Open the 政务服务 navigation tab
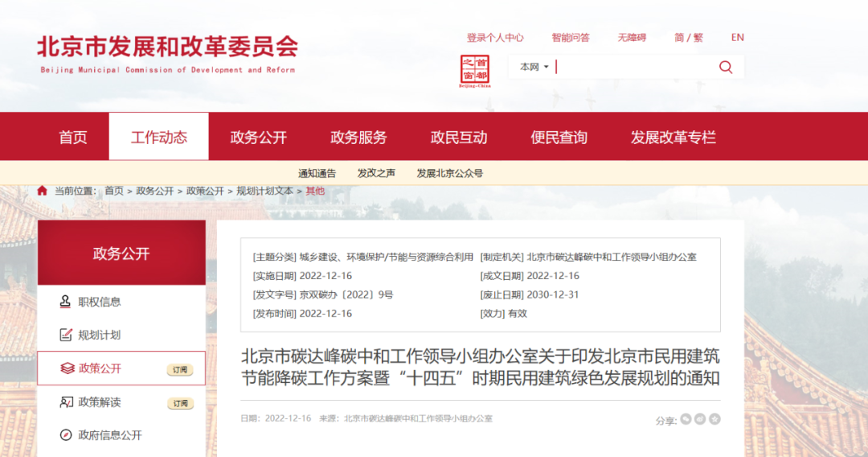 [358, 138]
